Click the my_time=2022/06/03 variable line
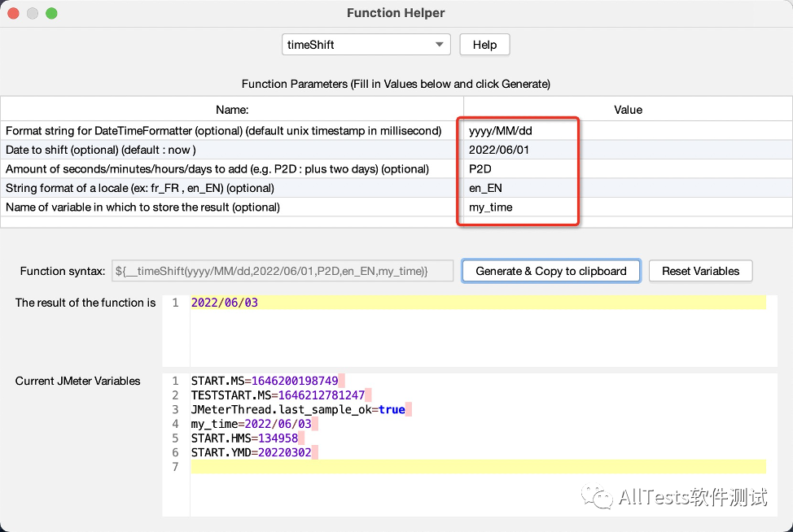 pos(252,424)
